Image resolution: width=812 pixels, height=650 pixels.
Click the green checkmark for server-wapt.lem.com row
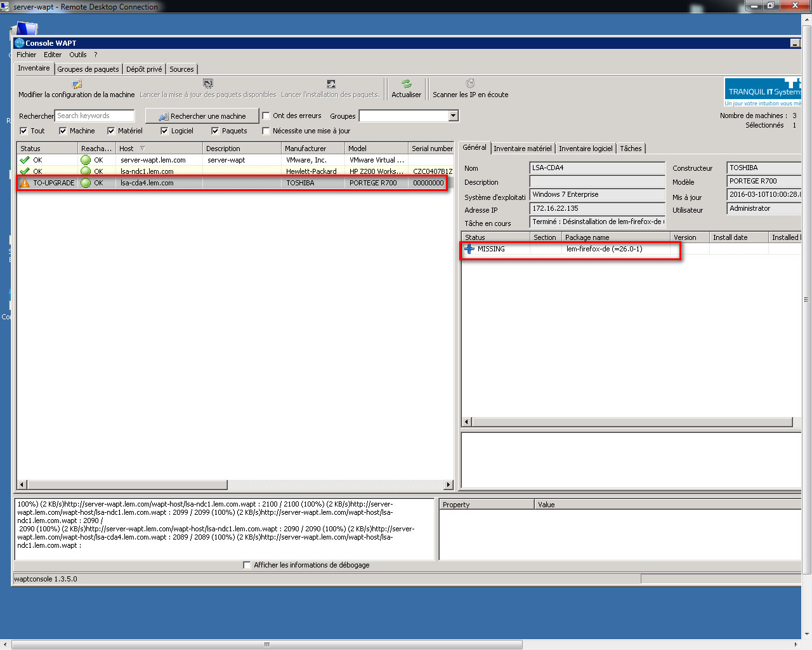(25, 160)
